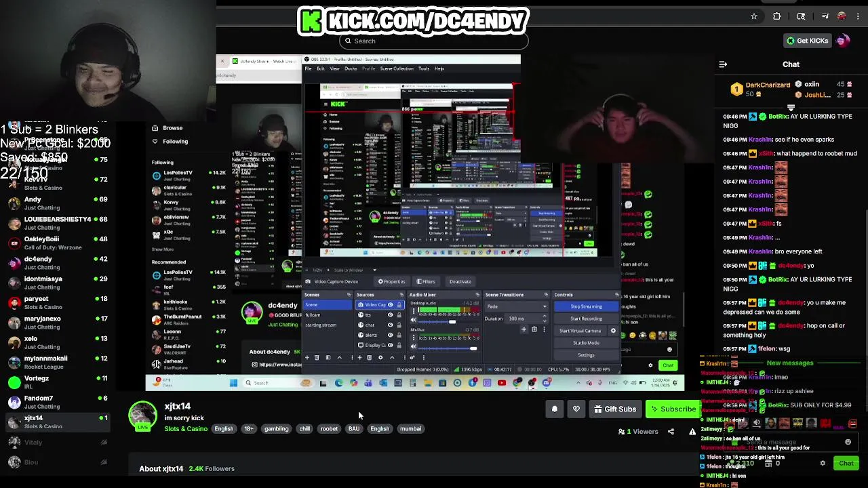The image size is (868, 488).
Task: Open chat settings gear icon
Action: [x=823, y=464]
